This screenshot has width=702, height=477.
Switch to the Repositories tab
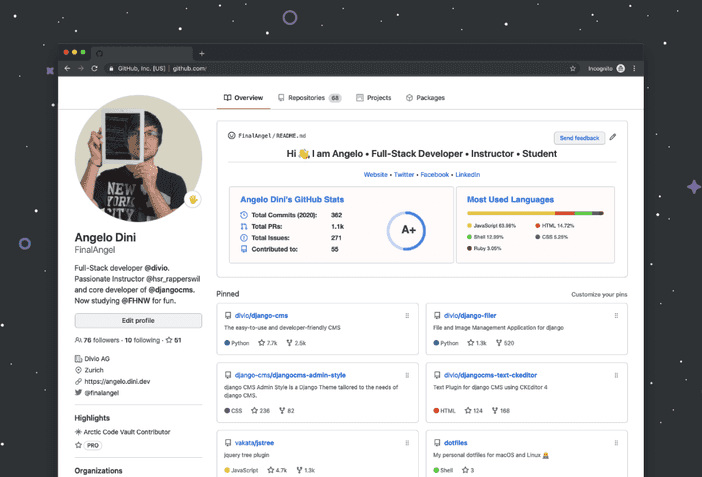(309, 98)
